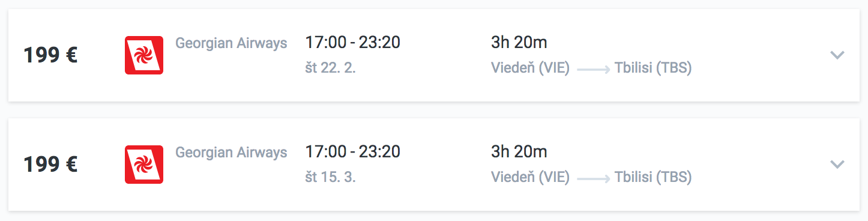Click 17:00 - 23:20 time in first card

pos(353,43)
